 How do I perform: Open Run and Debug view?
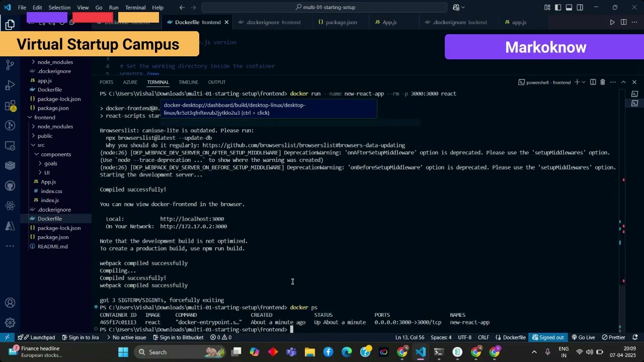click(x=10, y=85)
